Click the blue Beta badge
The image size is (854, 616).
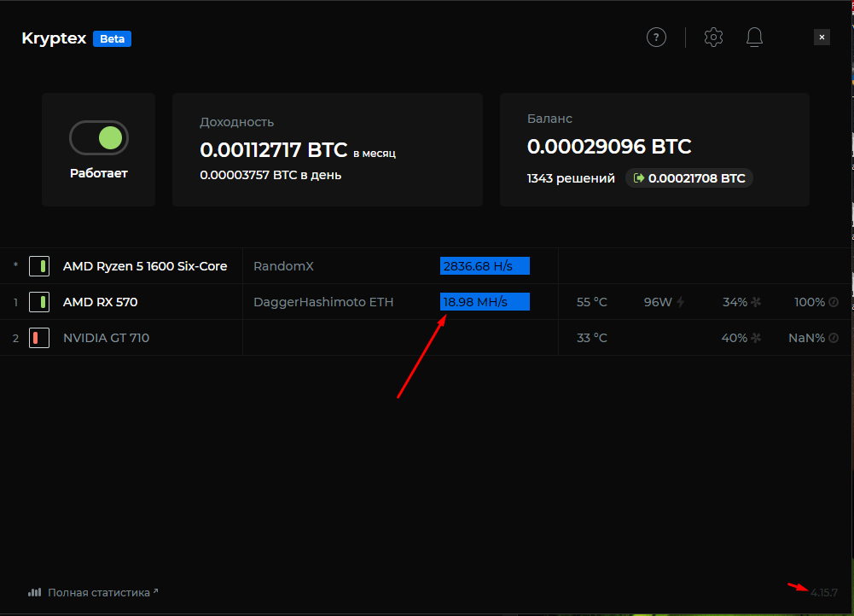click(113, 38)
